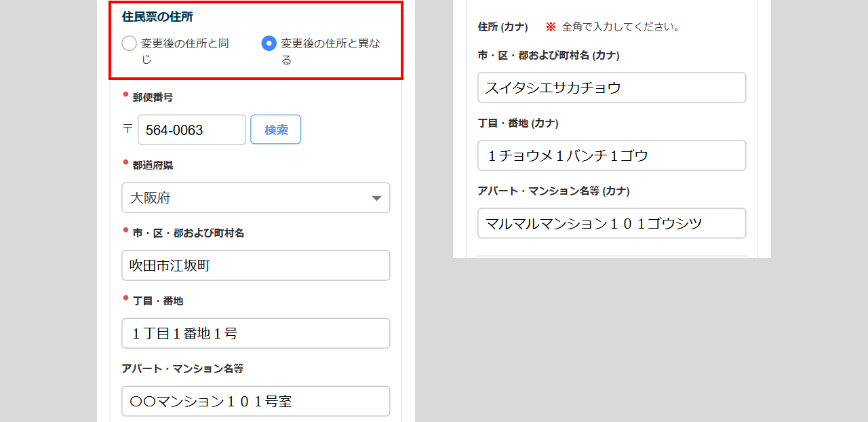
Task: Choose the 変更後の住所と異なる radio option
Action: tap(269, 44)
